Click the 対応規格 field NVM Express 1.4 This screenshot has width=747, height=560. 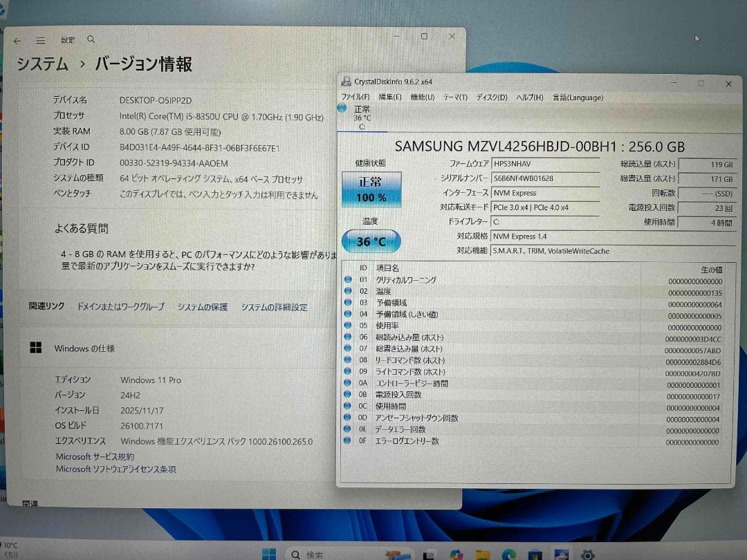(x=614, y=236)
